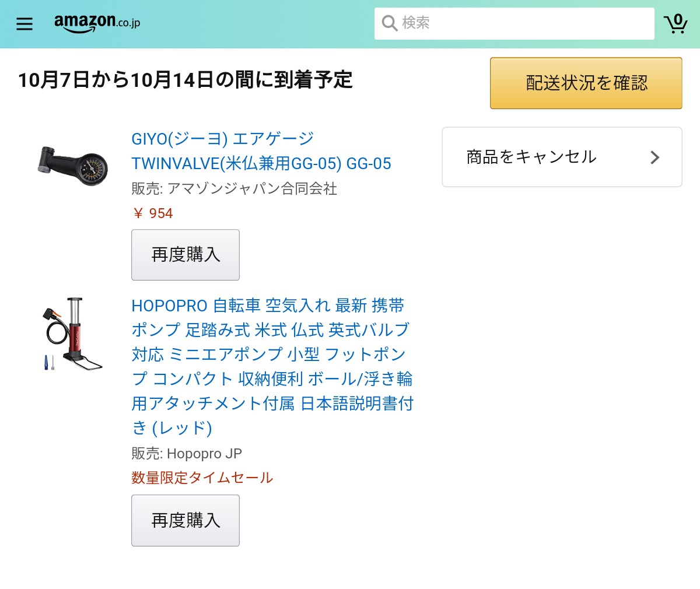Click the amazon.co.jp logo
Image resolution: width=700 pixels, height=589 pixels.
[x=97, y=23]
